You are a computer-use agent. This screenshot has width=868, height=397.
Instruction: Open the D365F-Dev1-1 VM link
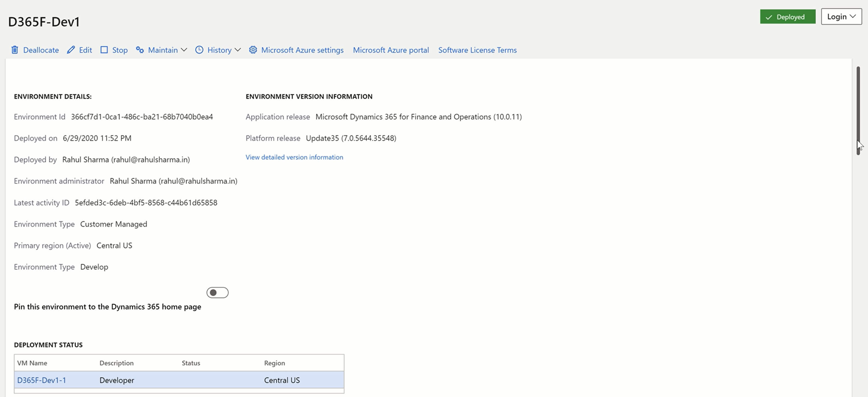41,380
